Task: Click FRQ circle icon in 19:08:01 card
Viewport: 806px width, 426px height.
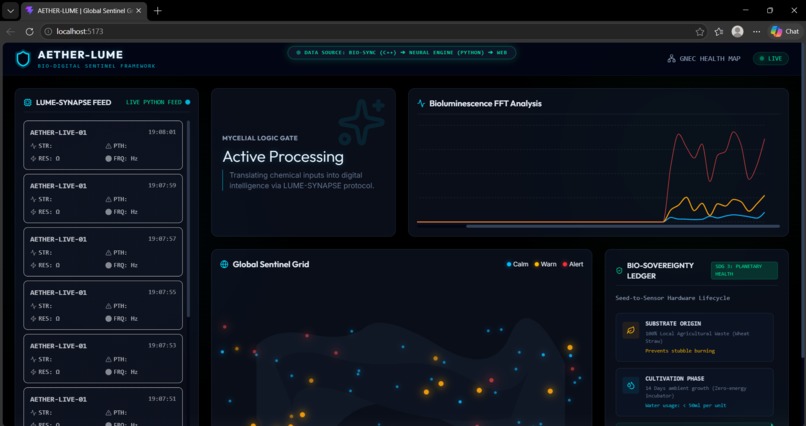Action: [108, 159]
